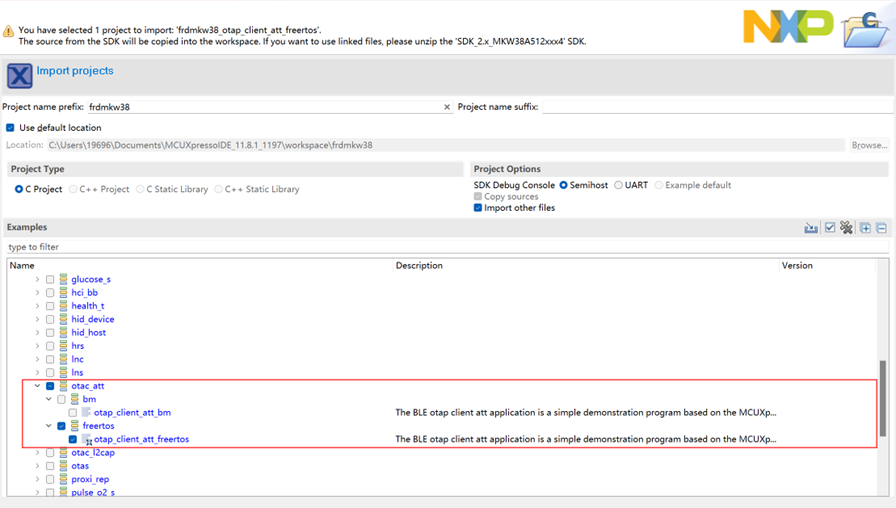
Task: Expand the proxi_rep tree node
Action: 38,479
